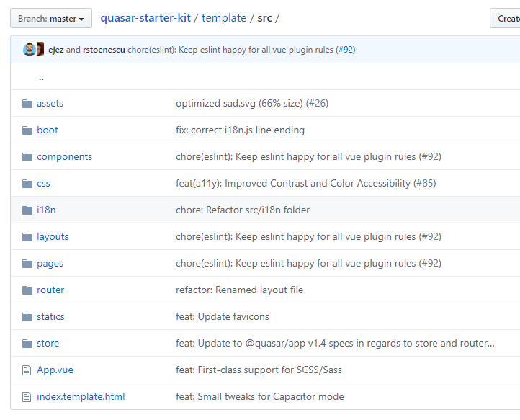The height and width of the screenshot is (420, 520).
Task: Open pages row eslint commit message
Action: (308, 264)
